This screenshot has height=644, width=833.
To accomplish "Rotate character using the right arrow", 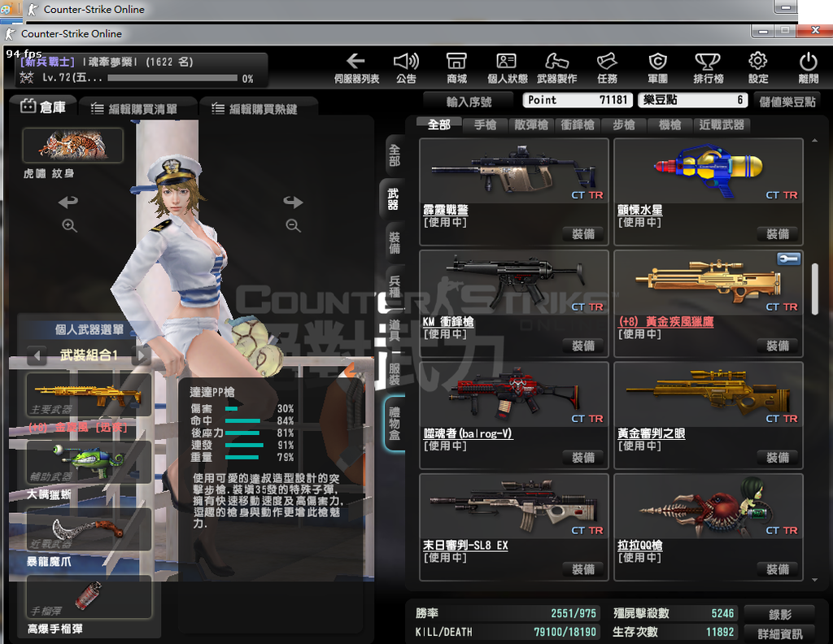I will click(x=293, y=202).
